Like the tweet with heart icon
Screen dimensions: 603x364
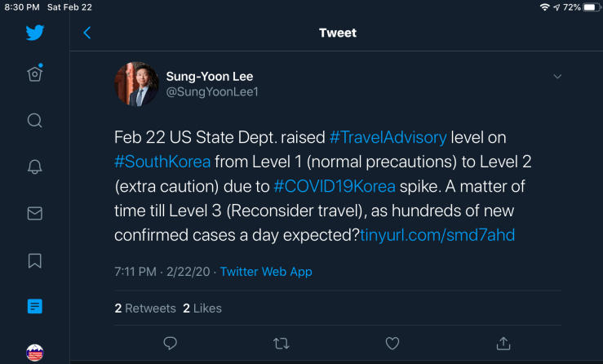pyautogui.click(x=392, y=342)
